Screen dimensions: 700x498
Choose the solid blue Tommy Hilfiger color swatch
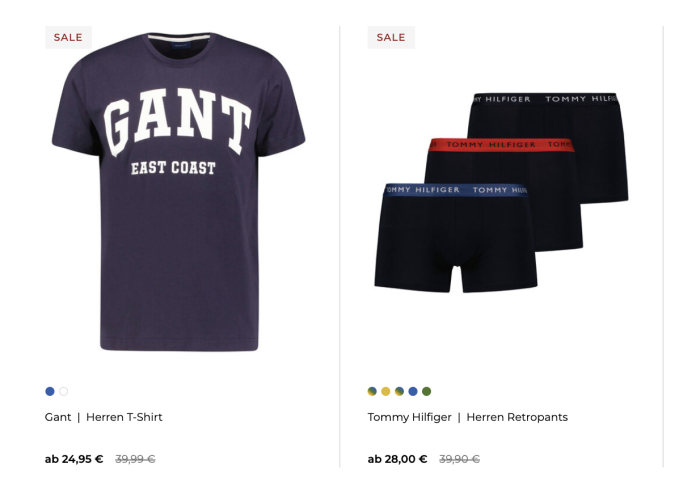(x=413, y=391)
